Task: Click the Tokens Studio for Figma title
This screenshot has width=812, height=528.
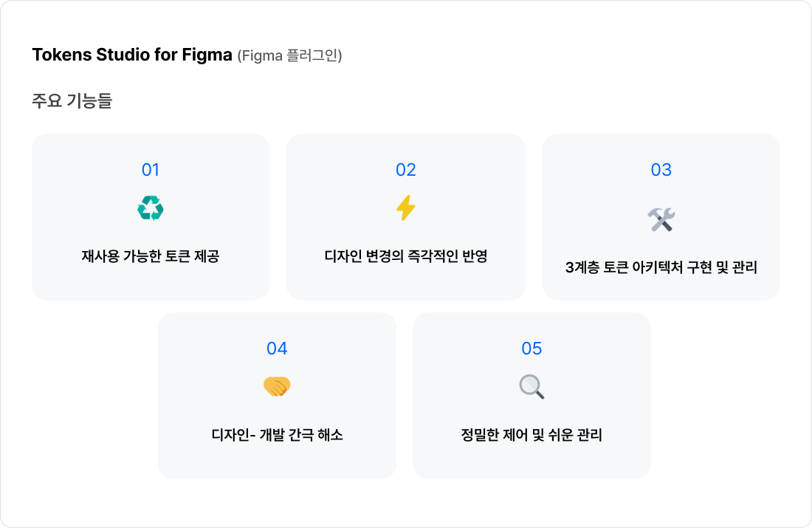Action: (132, 55)
